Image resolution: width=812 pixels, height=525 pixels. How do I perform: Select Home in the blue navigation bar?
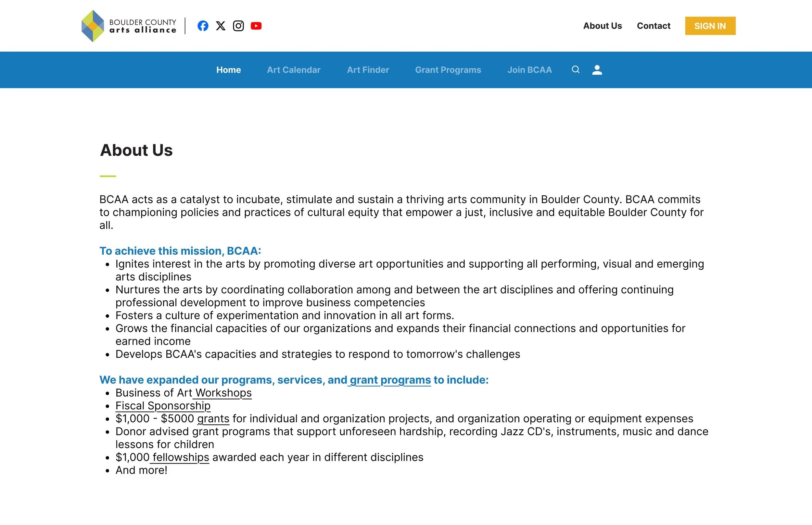pos(228,70)
